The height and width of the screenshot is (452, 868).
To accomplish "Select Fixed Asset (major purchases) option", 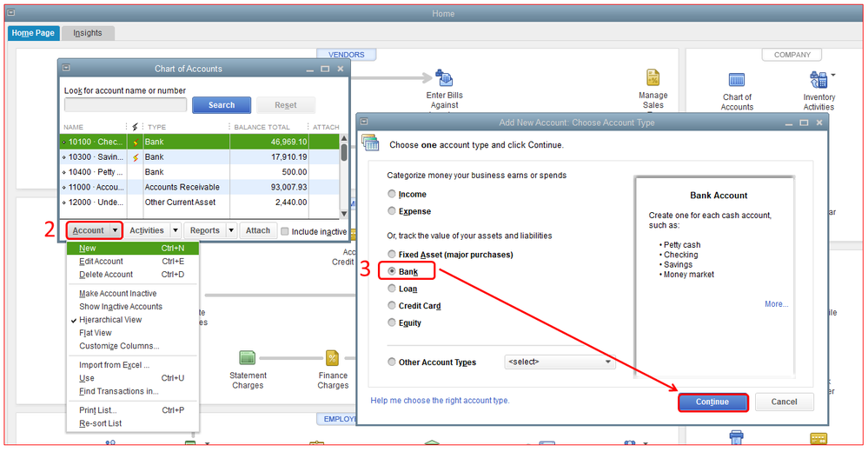I will coord(392,254).
